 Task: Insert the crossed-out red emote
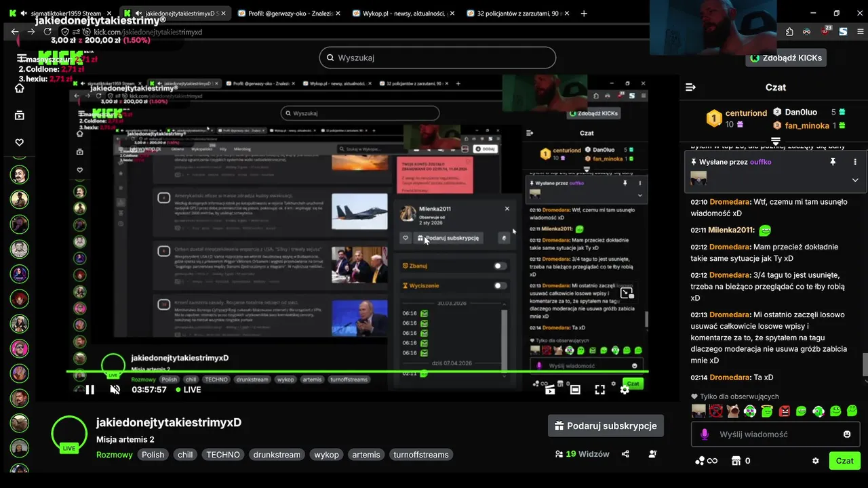tap(715, 411)
